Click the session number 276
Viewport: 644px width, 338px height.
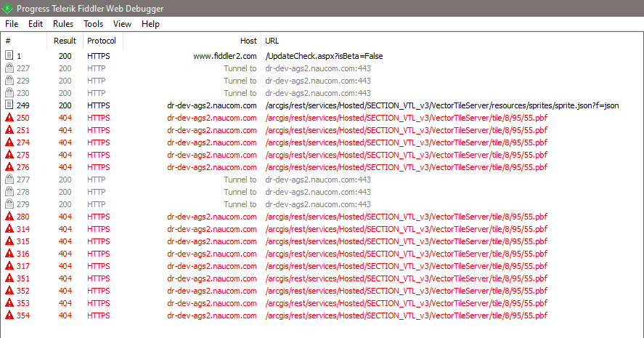(23, 167)
